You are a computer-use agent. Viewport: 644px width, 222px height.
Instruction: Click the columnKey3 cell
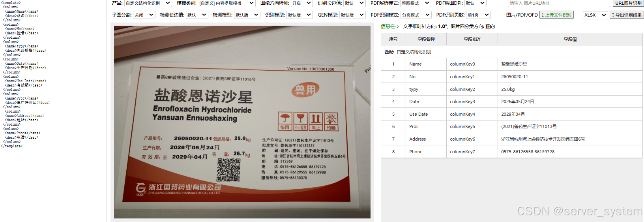(472, 102)
